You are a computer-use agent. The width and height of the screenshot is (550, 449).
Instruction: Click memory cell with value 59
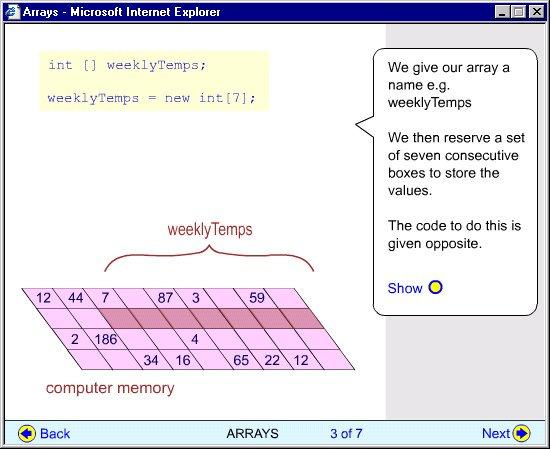click(x=257, y=298)
